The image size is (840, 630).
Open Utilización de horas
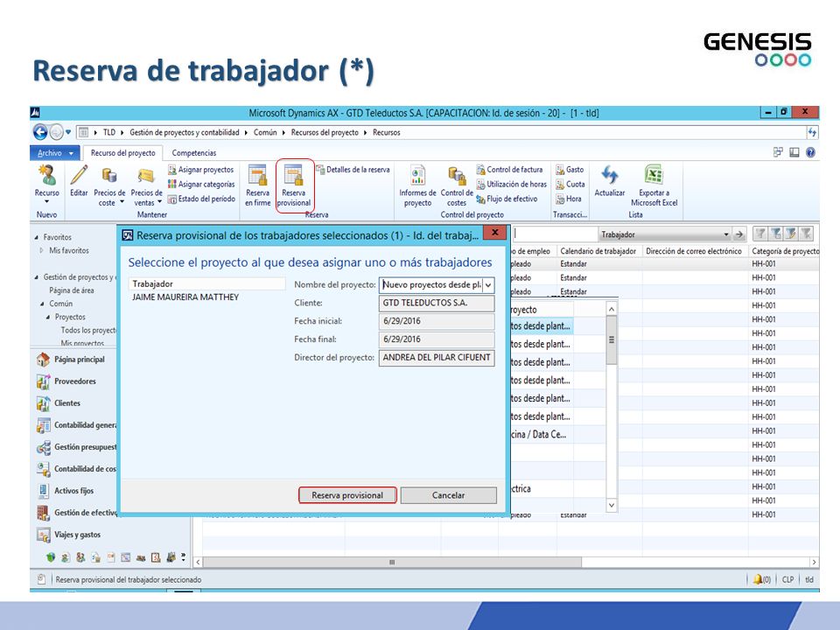(512, 185)
